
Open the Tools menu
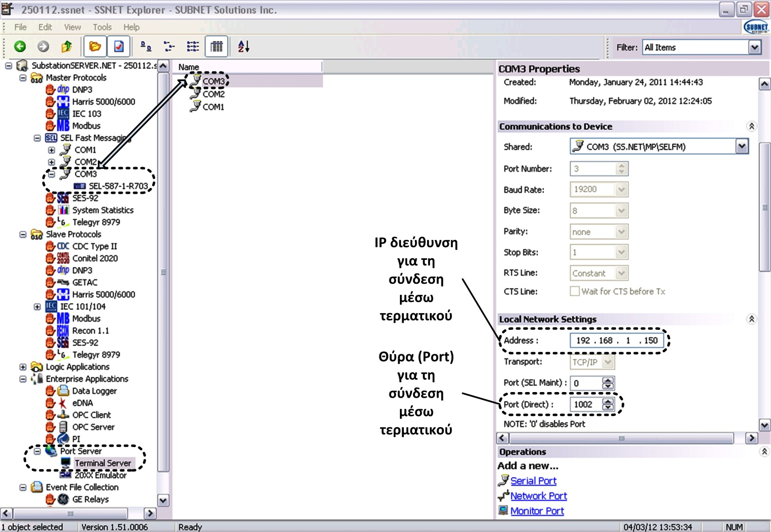pos(102,27)
